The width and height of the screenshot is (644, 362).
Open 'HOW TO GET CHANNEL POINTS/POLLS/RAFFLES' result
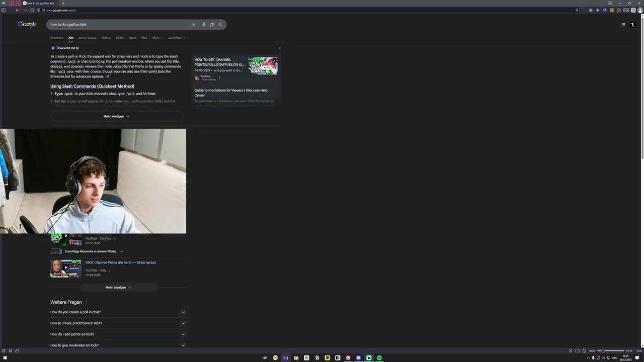(x=219, y=62)
